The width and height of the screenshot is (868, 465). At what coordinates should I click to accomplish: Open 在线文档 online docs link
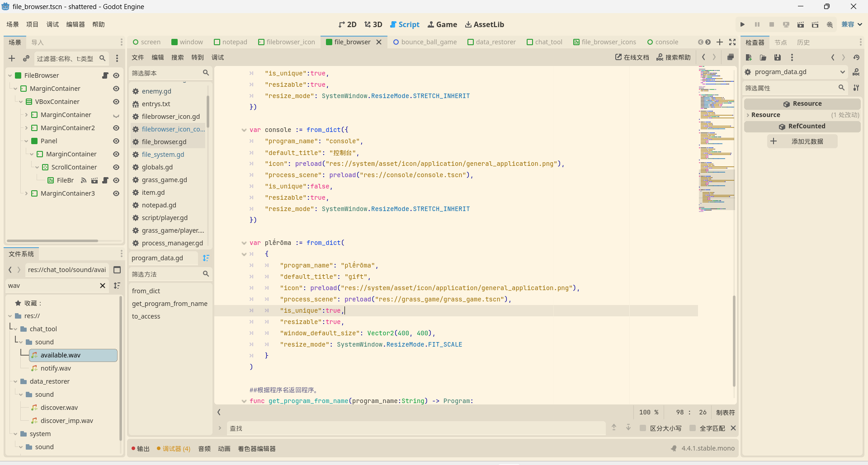(632, 57)
